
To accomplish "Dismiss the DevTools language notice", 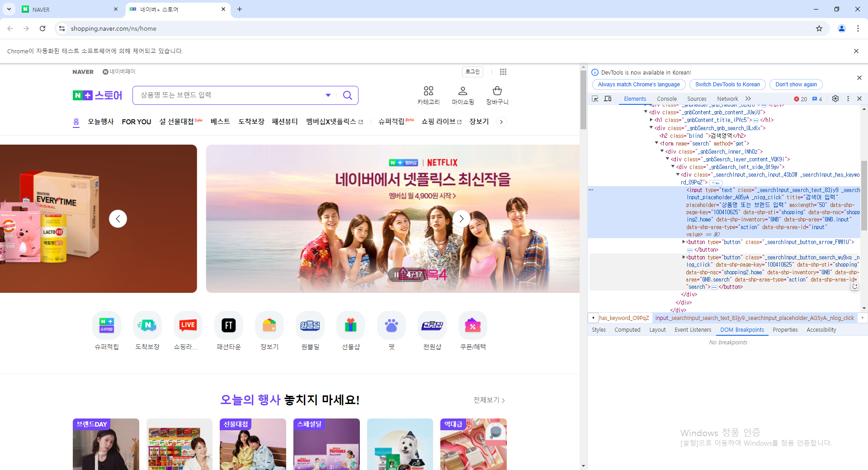I will coord(859,78).
